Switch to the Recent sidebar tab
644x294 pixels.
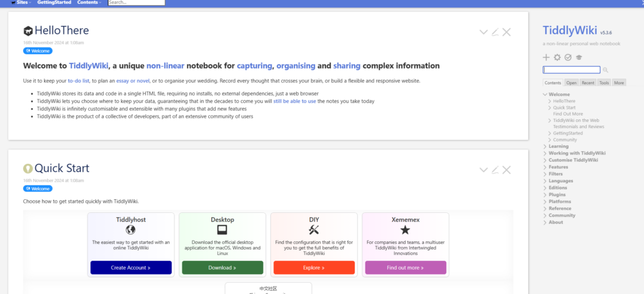[588, 82]
